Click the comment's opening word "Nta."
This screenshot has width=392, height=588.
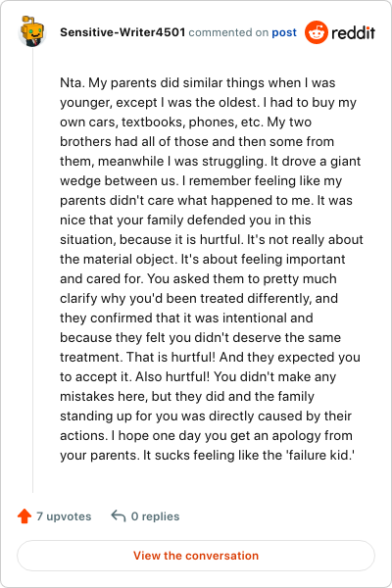(x=73, y=82)
